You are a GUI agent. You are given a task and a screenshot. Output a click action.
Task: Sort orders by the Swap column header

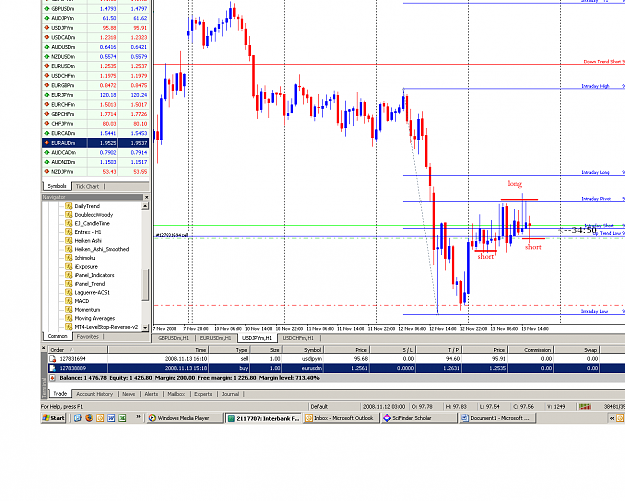pyautogui.click(x=578, y=350)
